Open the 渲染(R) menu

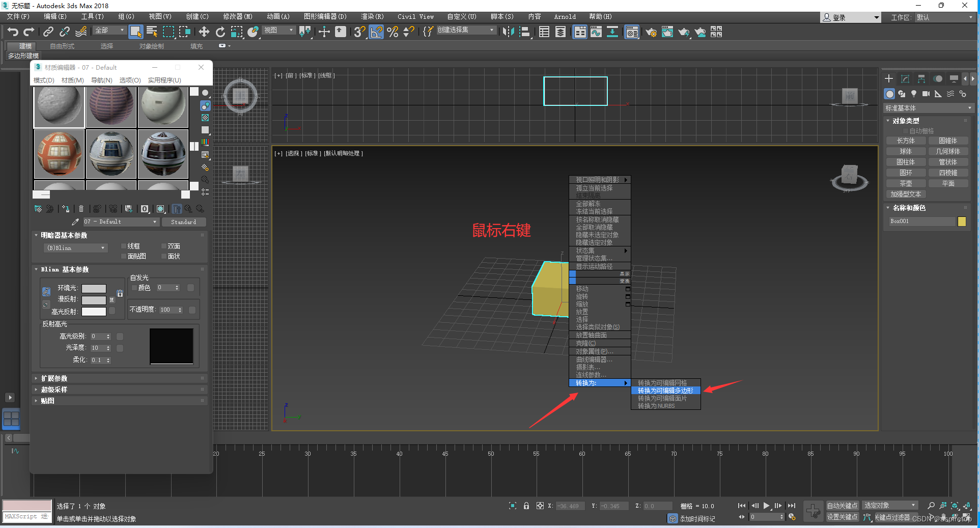pos(372,16)
